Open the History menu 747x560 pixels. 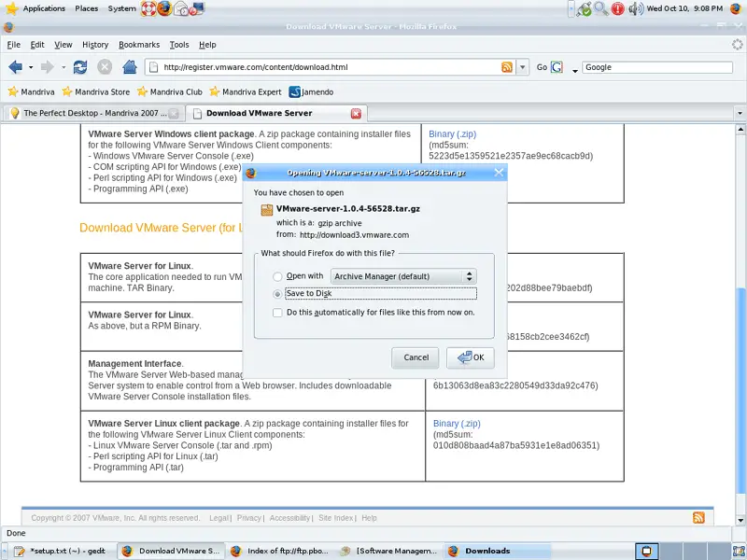(95, 45)
